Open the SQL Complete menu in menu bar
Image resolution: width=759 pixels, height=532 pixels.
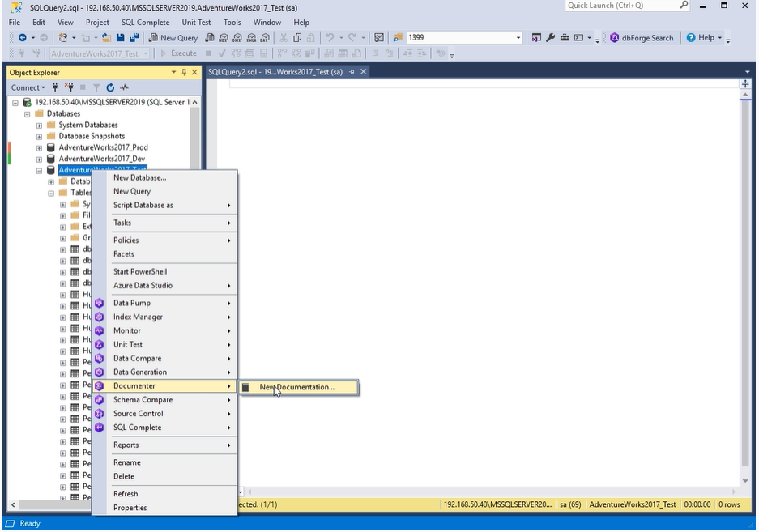coord(145,22)
